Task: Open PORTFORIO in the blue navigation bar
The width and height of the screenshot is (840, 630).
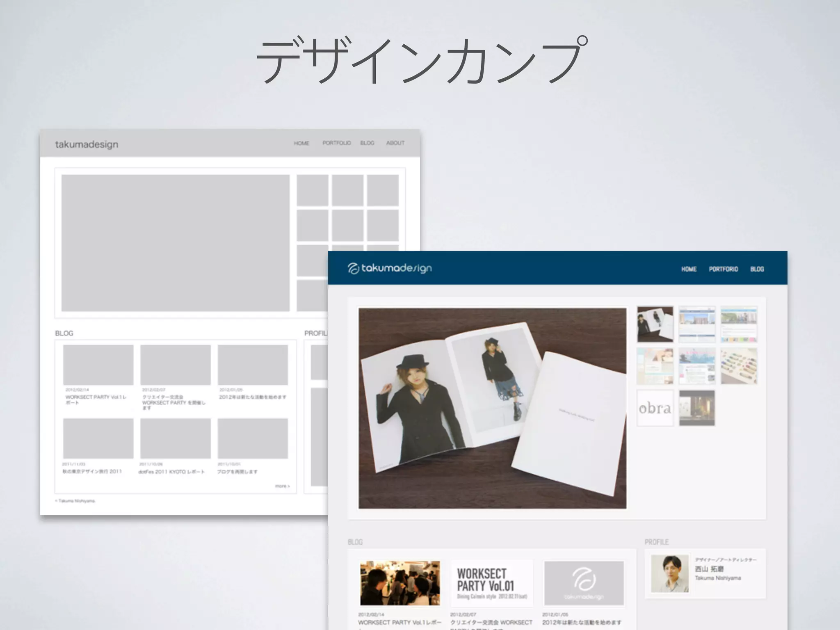Action: pyautogui.click(x=723, y=269)
